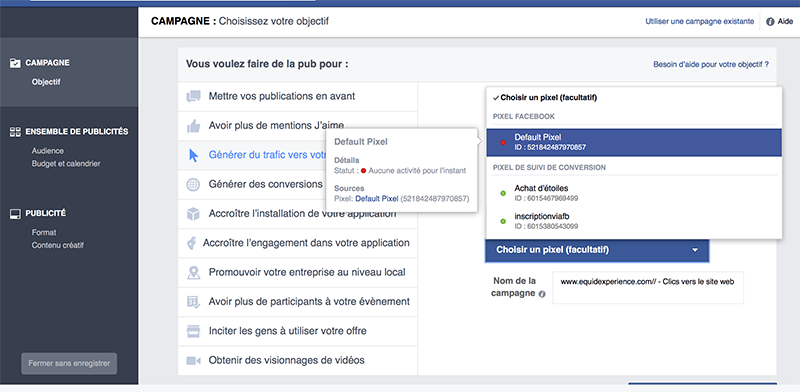Image resolution: width=800 pixels, height=392 pixels.
Task: Open Audience in the sidebar
Action: click(x=47, y=151)
